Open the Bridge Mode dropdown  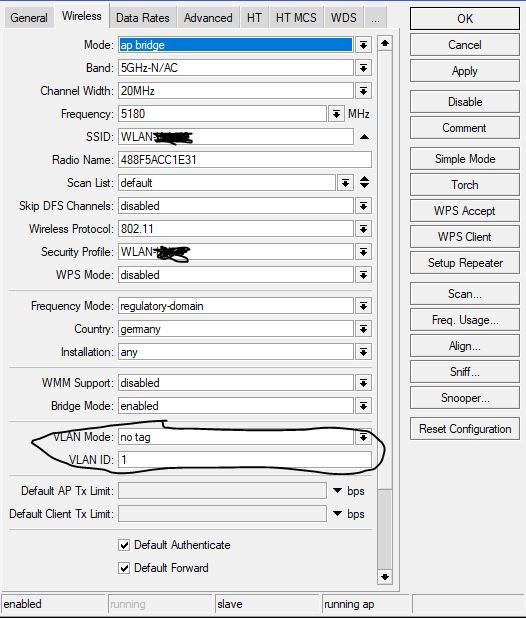[x=363, y=406]
